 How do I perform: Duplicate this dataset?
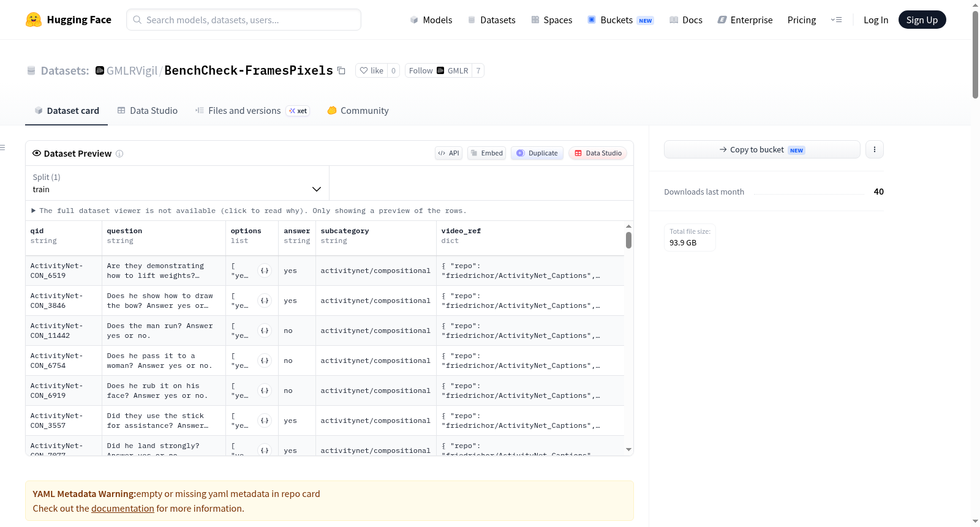click(537, 153)
